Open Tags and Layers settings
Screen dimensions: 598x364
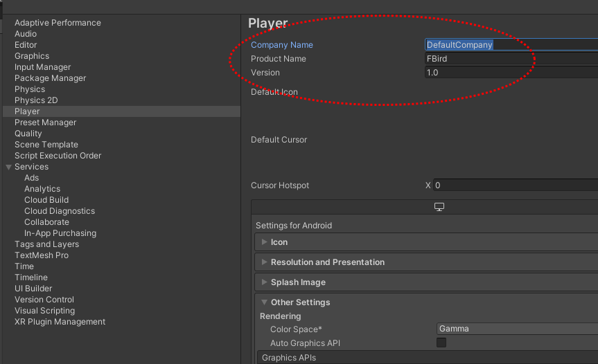[46, 244]
